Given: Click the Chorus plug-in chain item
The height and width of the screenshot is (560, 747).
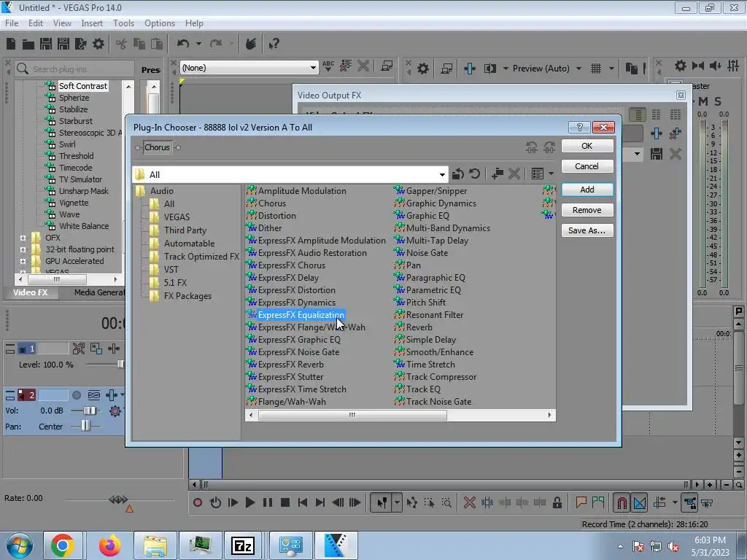Looking at the screenshot, I should (158, 147).
